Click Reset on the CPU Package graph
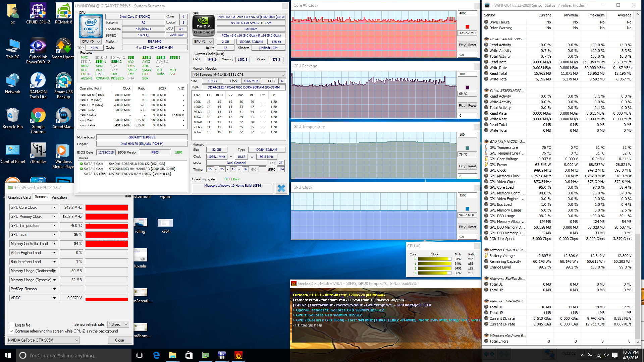The image size is (644, 362). (472, 106)
